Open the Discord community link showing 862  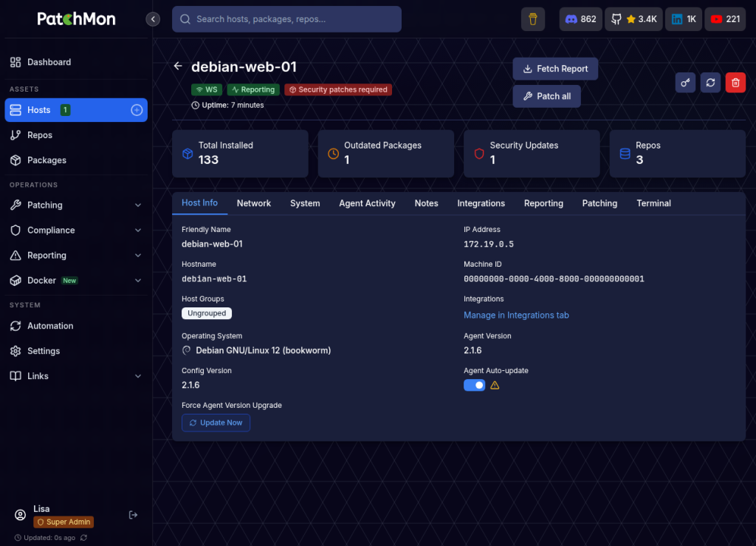point(580,19)
